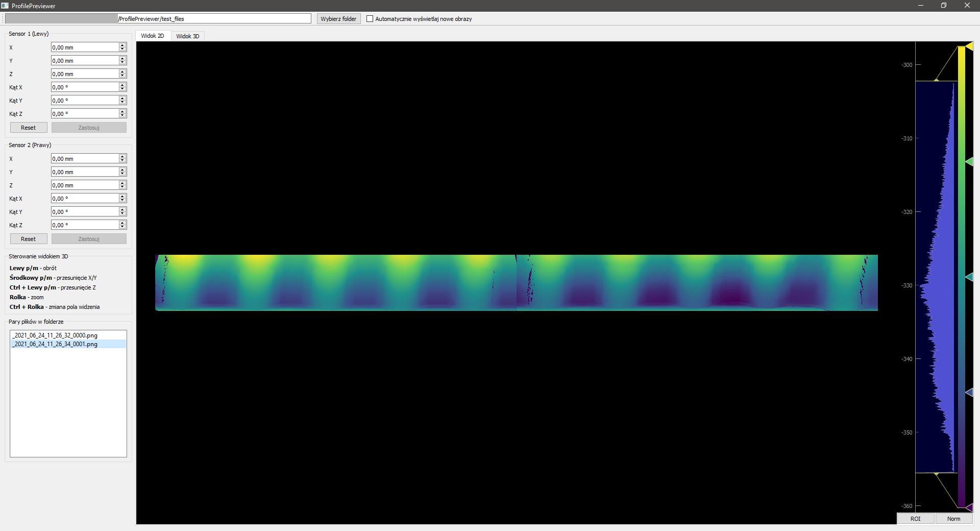Click the Rolka - zoom hint text
This screenshot has height=531, width=980.
coord(27,297)
